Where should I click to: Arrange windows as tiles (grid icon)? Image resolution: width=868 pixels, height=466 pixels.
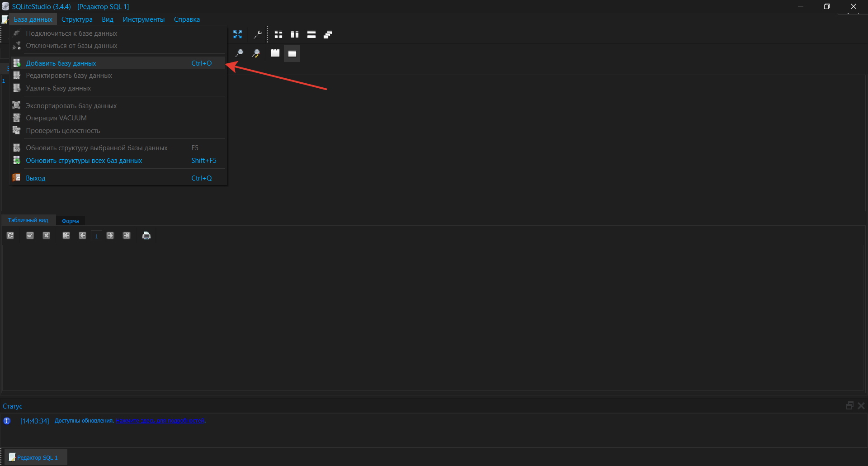click(278, 34)
